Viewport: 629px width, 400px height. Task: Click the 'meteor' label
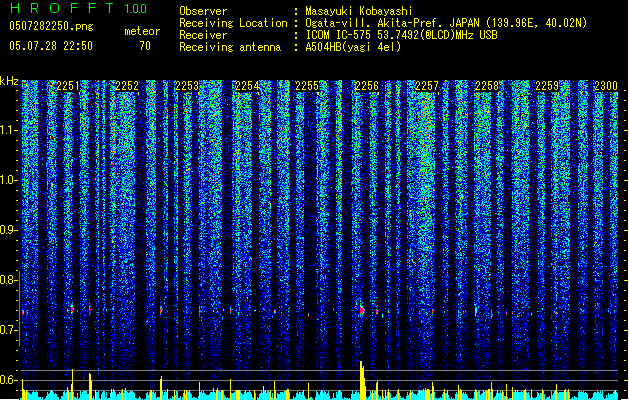coord(142,31)
